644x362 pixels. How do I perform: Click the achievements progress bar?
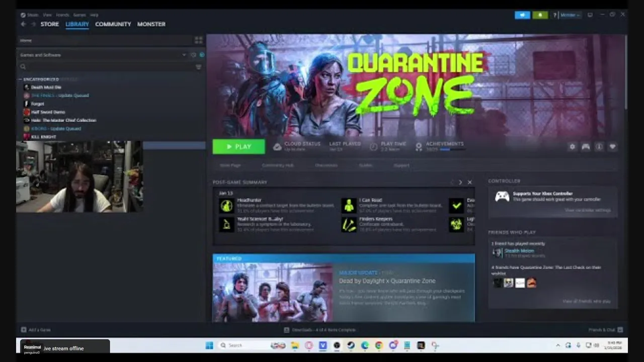452,149
